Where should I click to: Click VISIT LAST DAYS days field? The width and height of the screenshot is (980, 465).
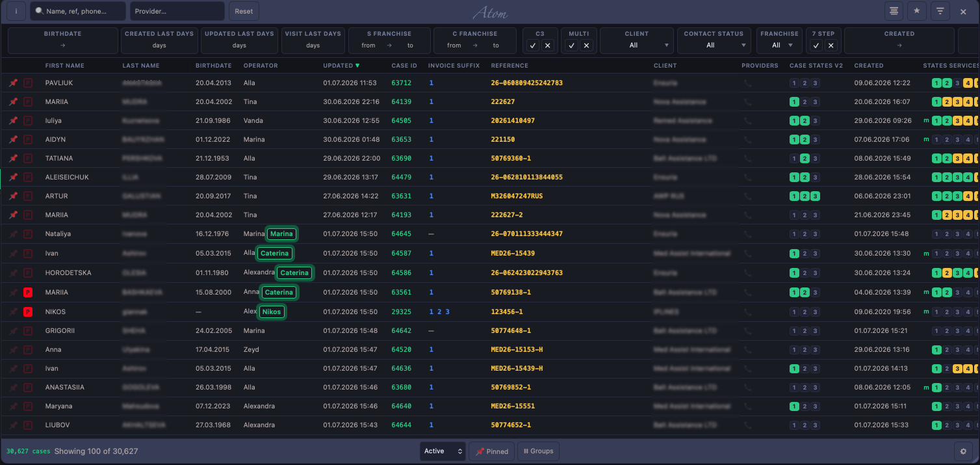pyautogui.click(x=313, y=46)
